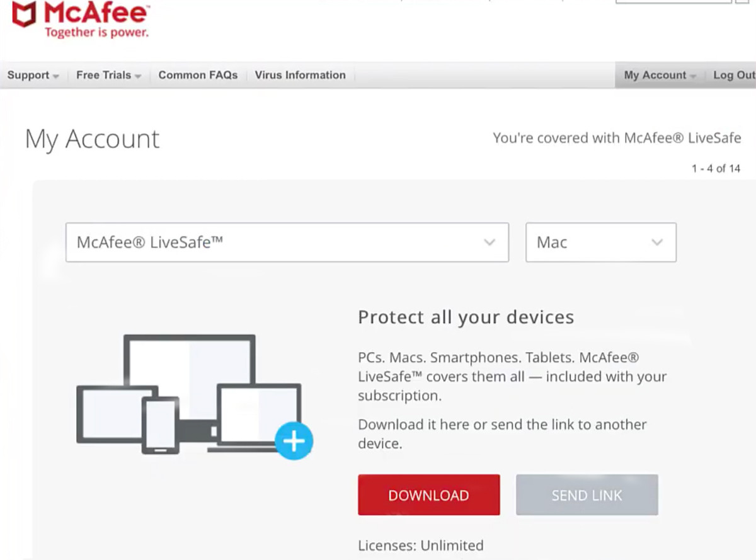
Task: Click the red DOWNLOAD button
Action: pyautogui.click(x=429, y=495)
